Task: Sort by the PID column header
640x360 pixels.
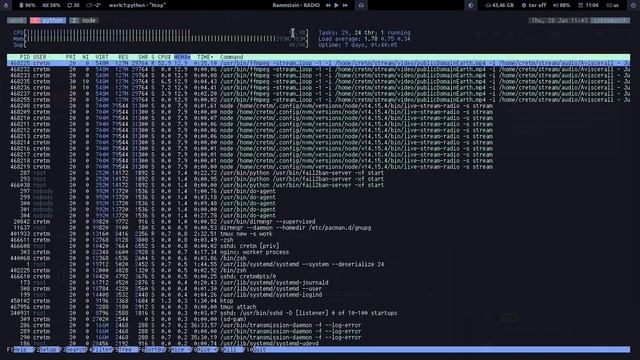Action: 24,57
